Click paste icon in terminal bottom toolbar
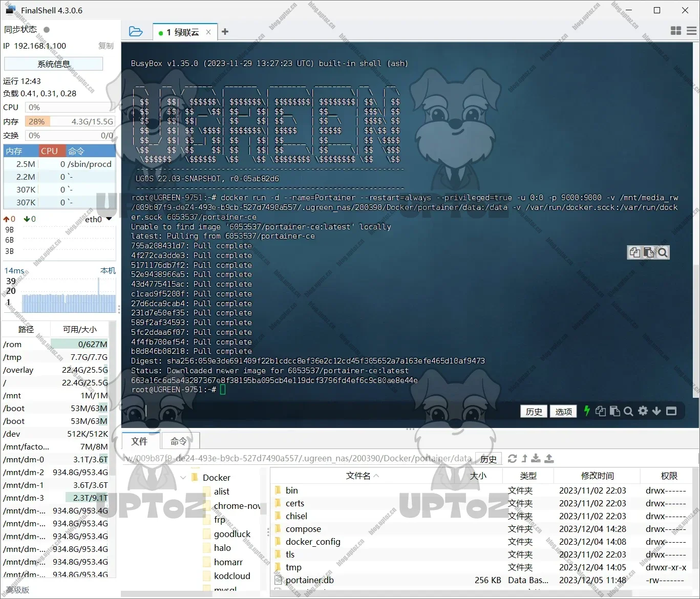 click(x=615, y=411)
